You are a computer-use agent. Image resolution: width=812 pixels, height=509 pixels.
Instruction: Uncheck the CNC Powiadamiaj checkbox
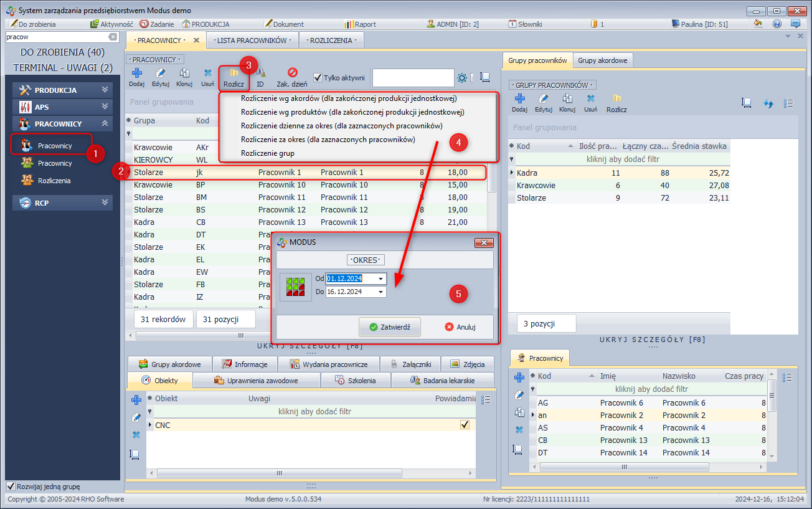(x=465, y=425)
